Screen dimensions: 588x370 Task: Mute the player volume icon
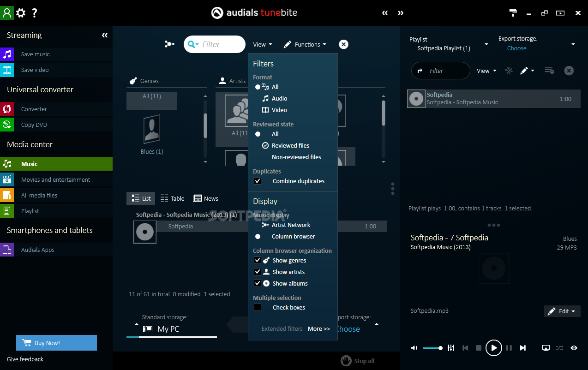point(414,348)
